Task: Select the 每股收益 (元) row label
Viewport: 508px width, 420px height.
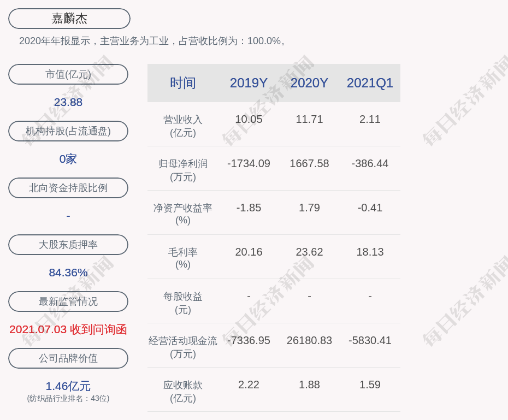Action: coord(183,303)
